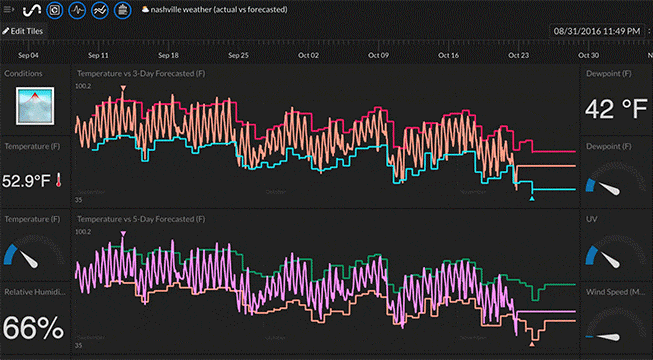Click the wavy line logo icon
The image size is (653, 360).
pyautogui.click(x=32, y=10)
